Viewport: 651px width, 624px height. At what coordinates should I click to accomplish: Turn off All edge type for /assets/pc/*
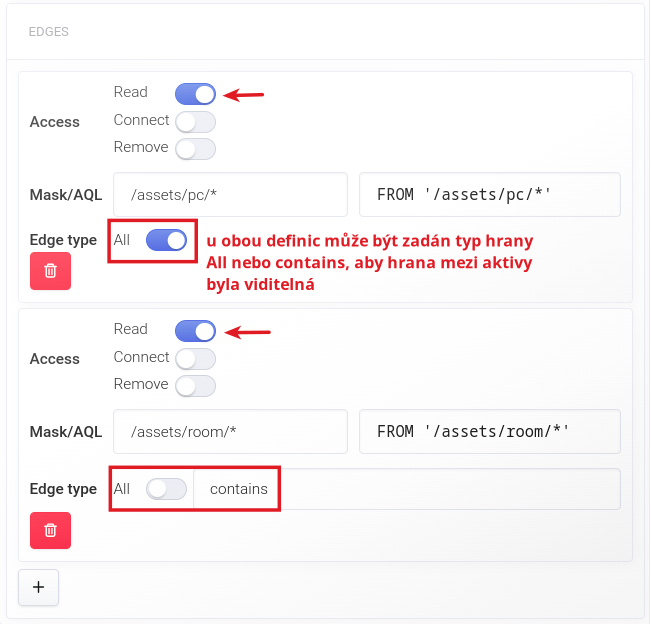click(x=166, y=240)
